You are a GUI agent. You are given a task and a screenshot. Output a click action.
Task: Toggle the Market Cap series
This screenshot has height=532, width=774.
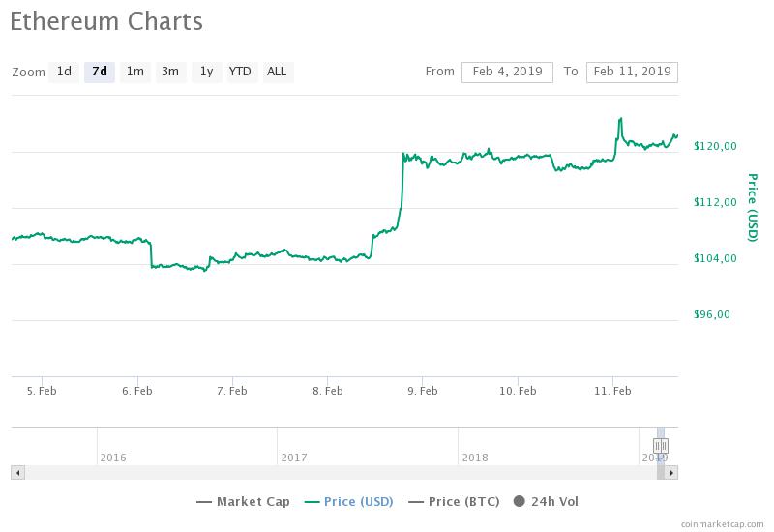coord(244,501)
